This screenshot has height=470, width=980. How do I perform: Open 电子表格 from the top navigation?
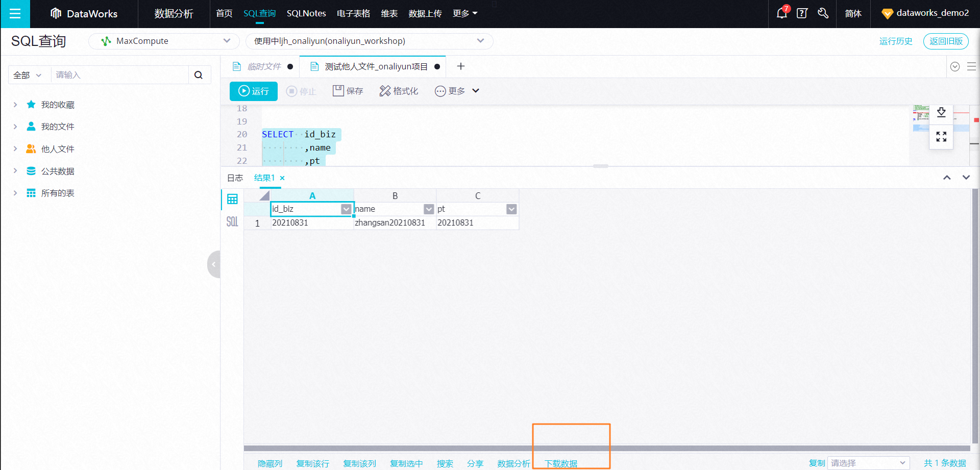[x=353, y=14]
